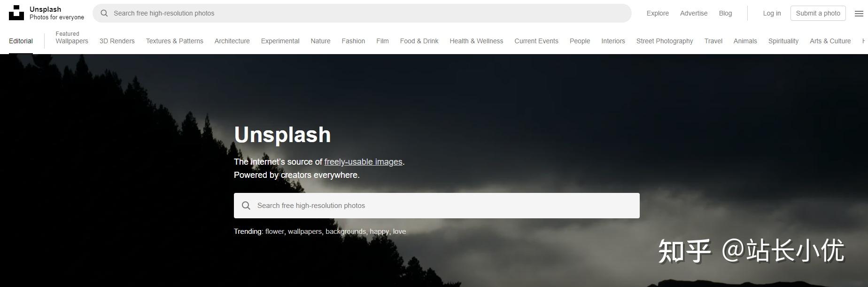This screenshot has width=868, height=287.
Task: Click the Unsplash logo icon
Action: pos(16,13)
